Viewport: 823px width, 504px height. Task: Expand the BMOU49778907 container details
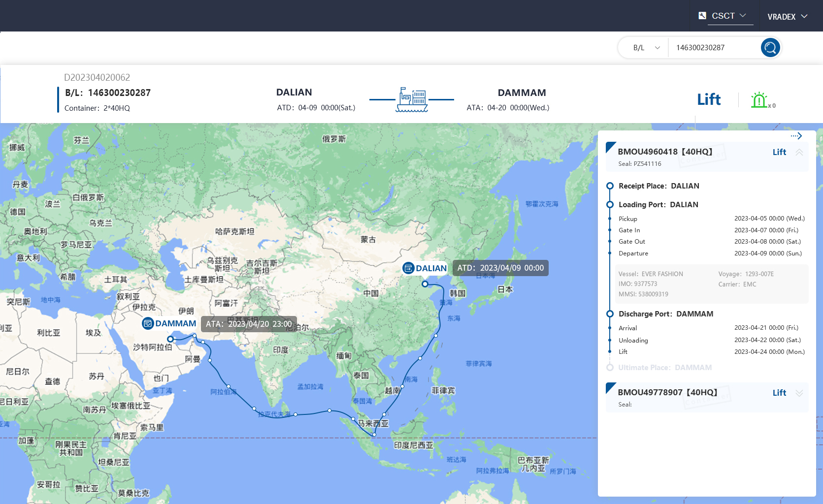[x=799, y=393]
